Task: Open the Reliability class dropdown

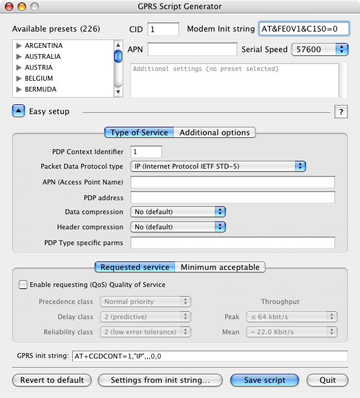Action: [x=146, y=332]
